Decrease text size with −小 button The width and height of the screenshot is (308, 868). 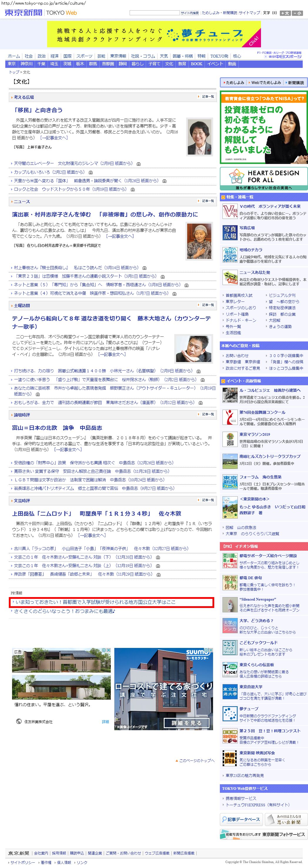point(297,13)
